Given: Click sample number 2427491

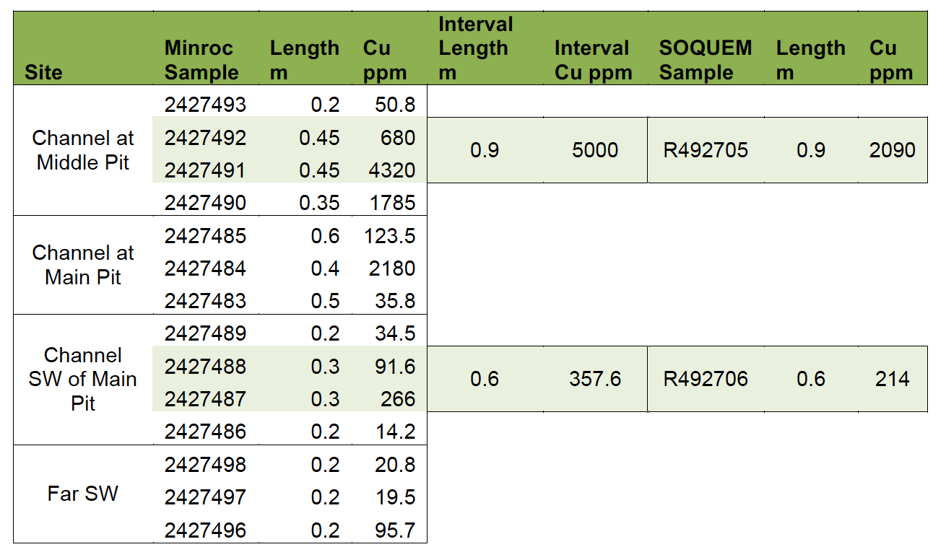Looking at the screenshot, I should pyautogui.click(x=205, y=170).
